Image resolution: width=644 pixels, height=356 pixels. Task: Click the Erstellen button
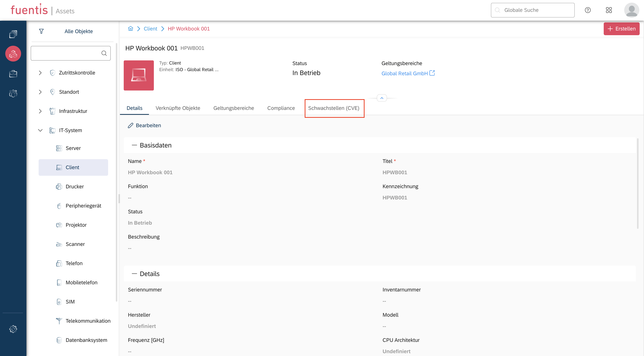621,29
